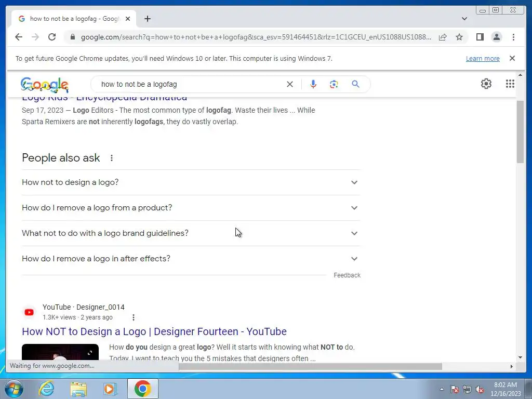Open the clock showing 8:02 AM

coord(506,389)
